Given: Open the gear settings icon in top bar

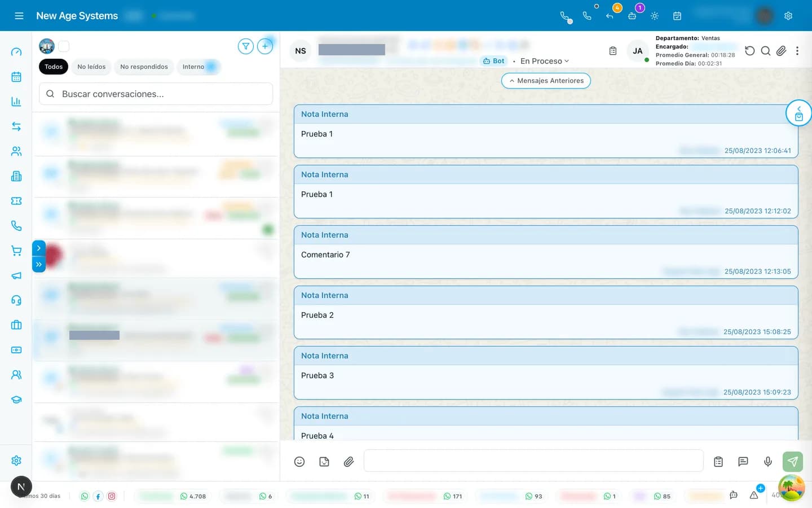Looking at the screenshot, I should pos(788,16).
